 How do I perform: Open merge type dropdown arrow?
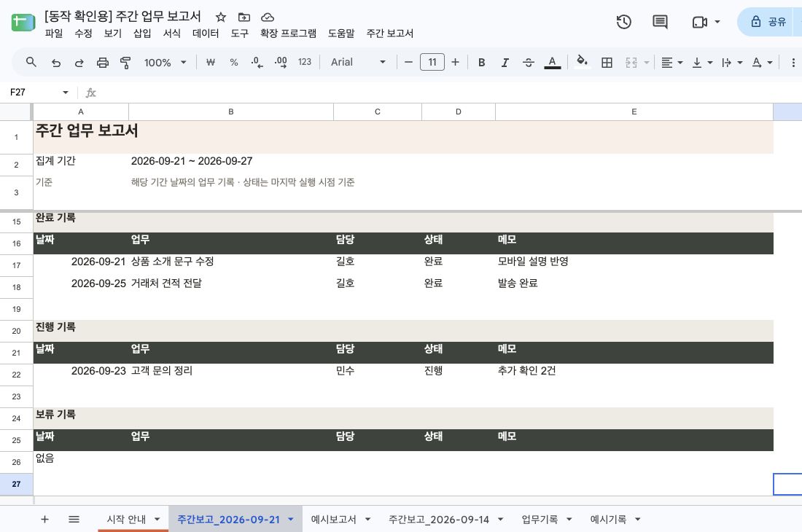[x=647, y=63]
